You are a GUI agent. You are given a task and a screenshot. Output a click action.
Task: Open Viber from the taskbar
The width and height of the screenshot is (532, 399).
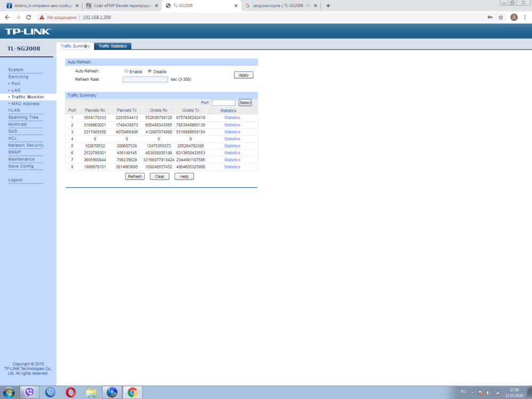click(x=30, y=392)
